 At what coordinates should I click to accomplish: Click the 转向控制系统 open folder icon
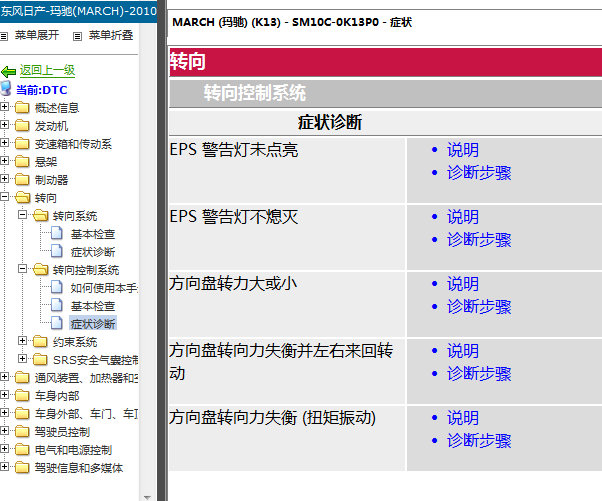tap(41, 270)
